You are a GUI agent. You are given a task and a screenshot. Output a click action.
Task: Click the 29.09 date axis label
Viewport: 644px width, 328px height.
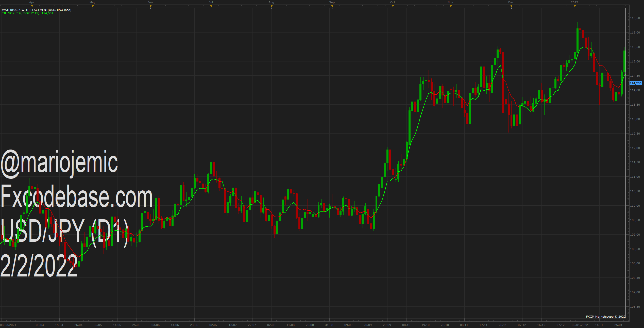(387, 325)
